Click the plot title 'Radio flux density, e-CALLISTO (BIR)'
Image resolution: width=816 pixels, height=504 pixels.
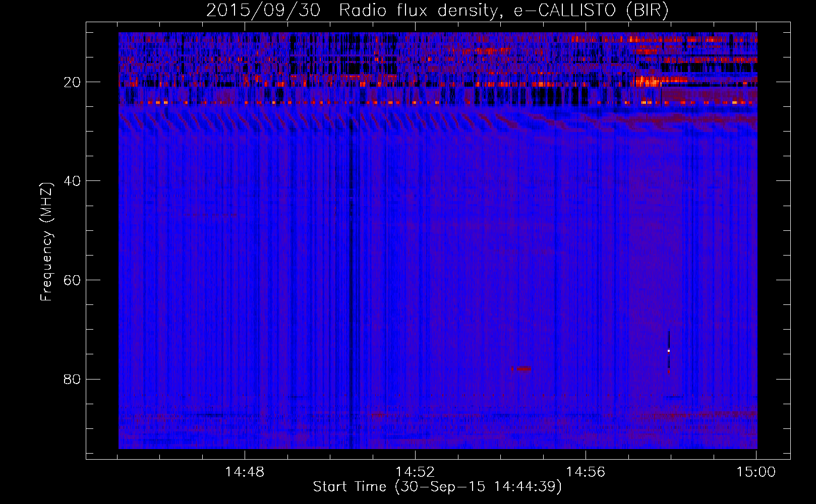tap(503, 11)
